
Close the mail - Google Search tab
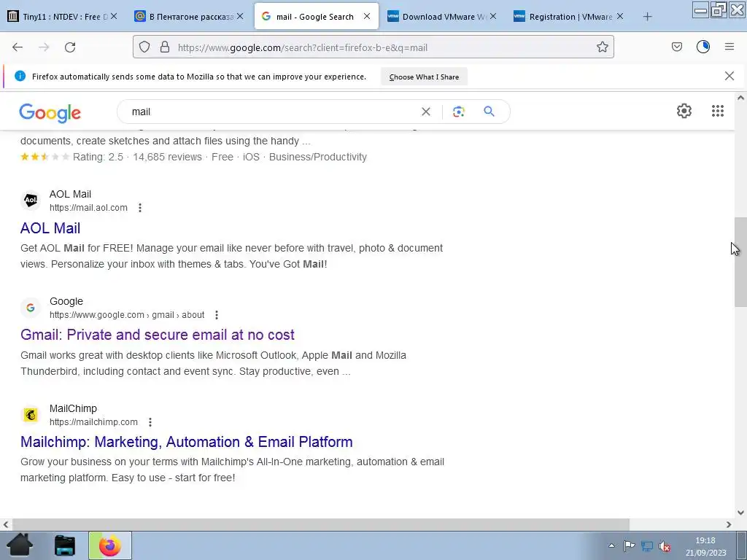(367, 16)
